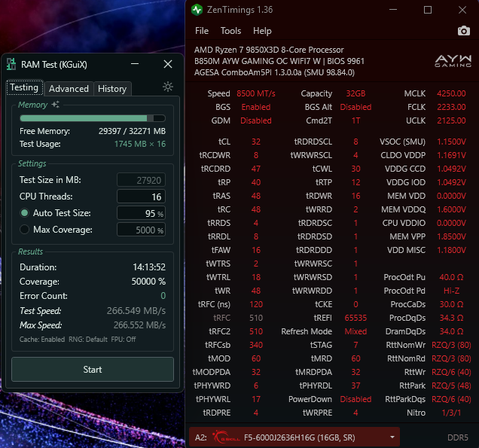The height and width of the screenshot is (448, 479).
Task: Switch to the Advanced tab
Action: pos(69,89)
